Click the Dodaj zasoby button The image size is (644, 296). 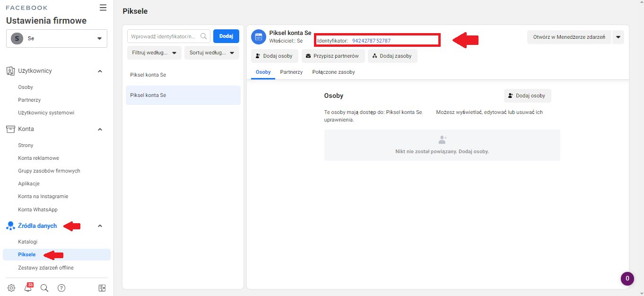[392, 56]
